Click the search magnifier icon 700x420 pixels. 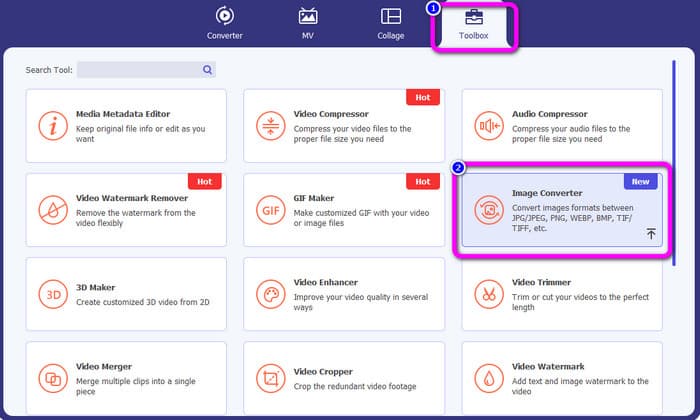[x=207, y=70]
